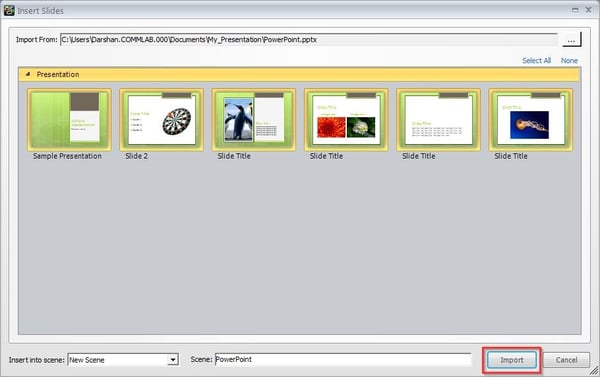600x377 pixels.
Task: Select the jellyfish slide thumbnail
Action: point(531,120)
